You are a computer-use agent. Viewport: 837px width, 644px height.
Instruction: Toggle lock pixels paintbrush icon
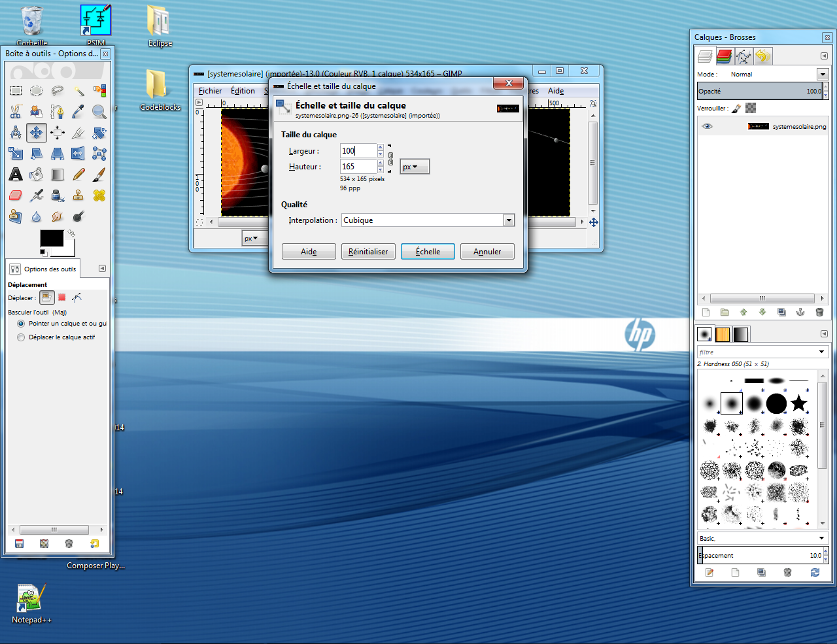coord(736,109)
